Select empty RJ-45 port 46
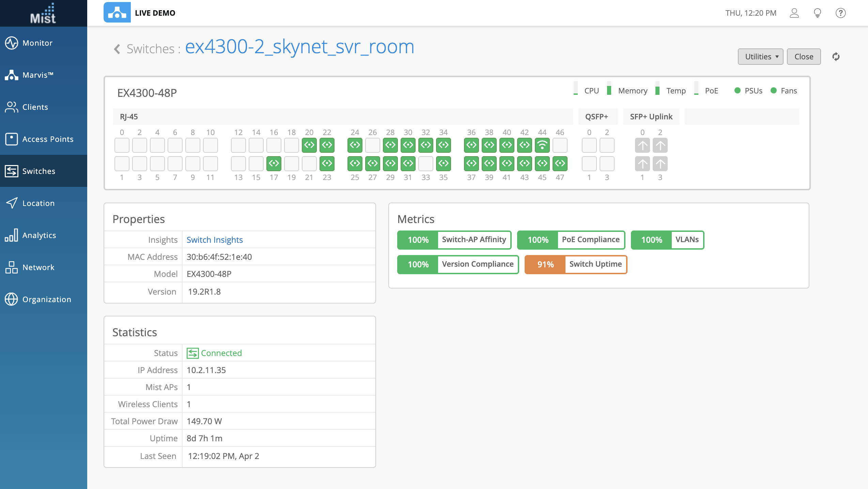This screenshot has height=489, width=868. [x=560, y=145]
